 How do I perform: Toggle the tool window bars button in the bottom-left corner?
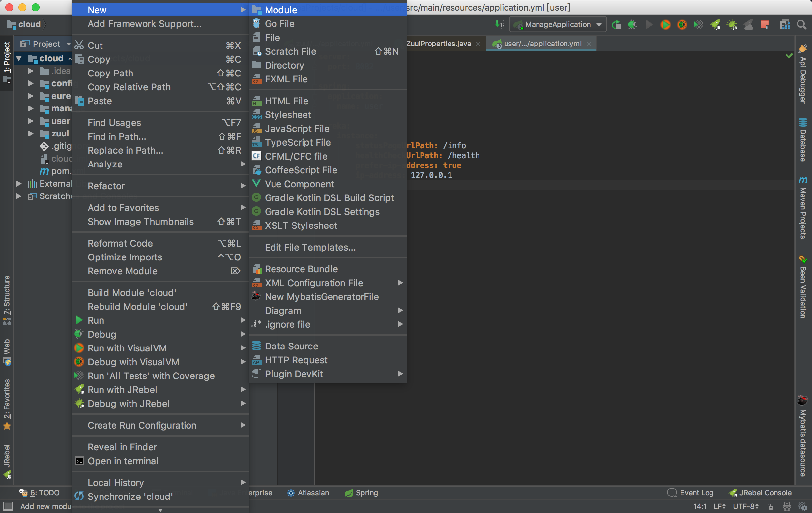tap(8, 506)
